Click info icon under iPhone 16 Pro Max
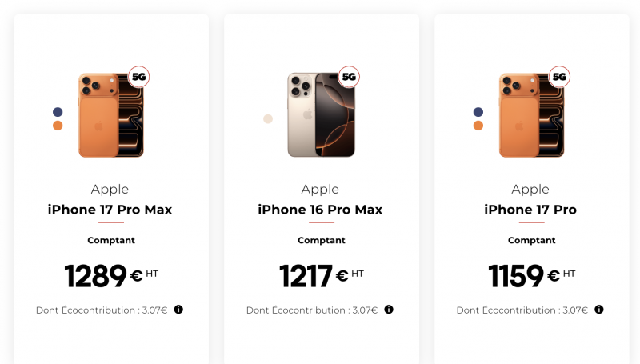The width and height of the screenshot is (640, 364). pyautogui.click(x=389, y=310)
